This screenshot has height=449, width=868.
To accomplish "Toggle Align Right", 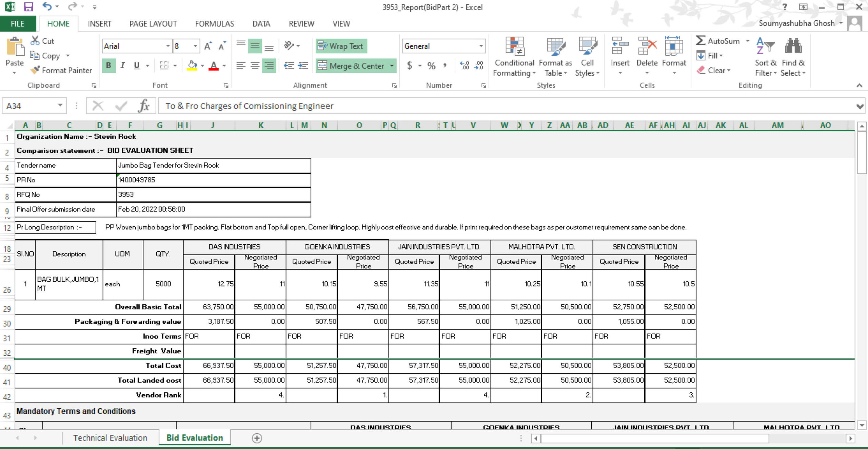I will (x=269, y=66).
